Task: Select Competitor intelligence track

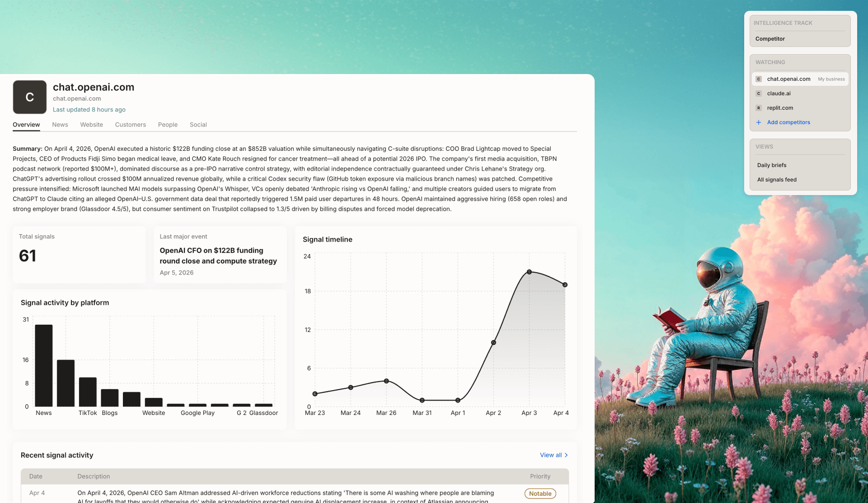Action: point(770,39)
